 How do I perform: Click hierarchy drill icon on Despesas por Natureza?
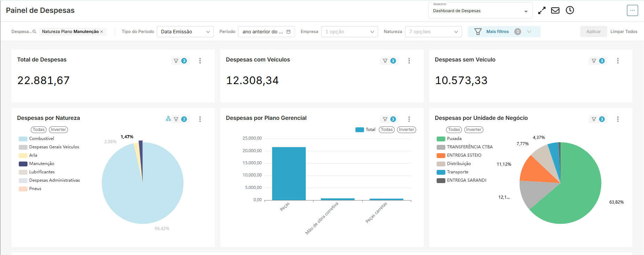coord(168,119)
